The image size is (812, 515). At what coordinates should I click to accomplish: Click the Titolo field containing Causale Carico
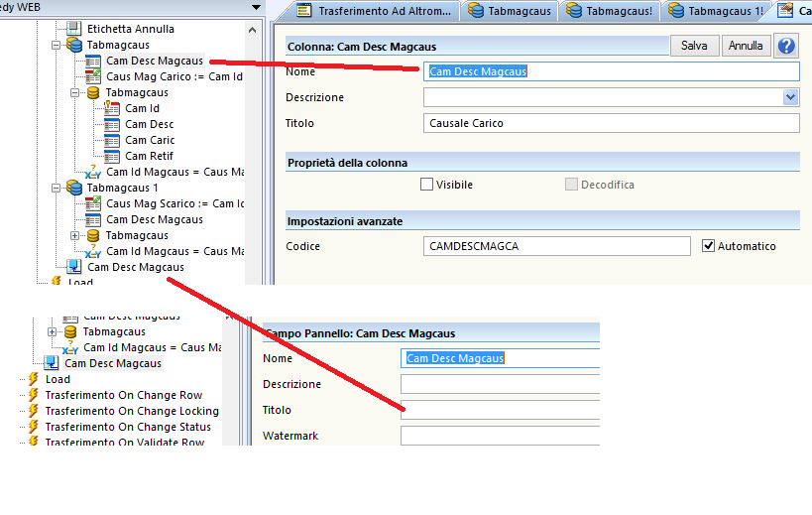point(612,123)
